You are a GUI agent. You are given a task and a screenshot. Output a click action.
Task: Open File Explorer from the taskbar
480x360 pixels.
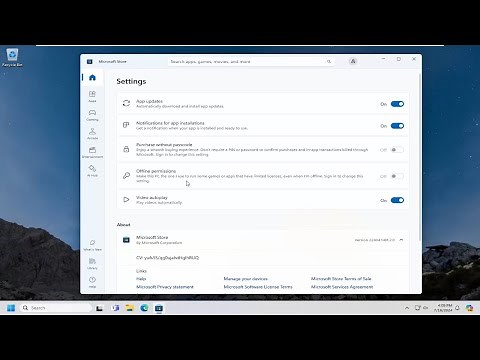[130, 308]
